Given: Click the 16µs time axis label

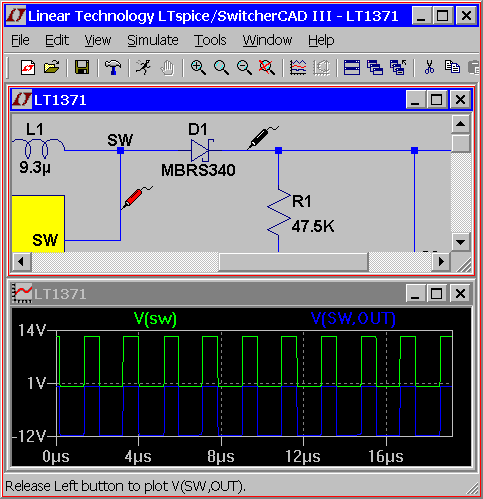Looking at the screenshot, I should point(385,456).
